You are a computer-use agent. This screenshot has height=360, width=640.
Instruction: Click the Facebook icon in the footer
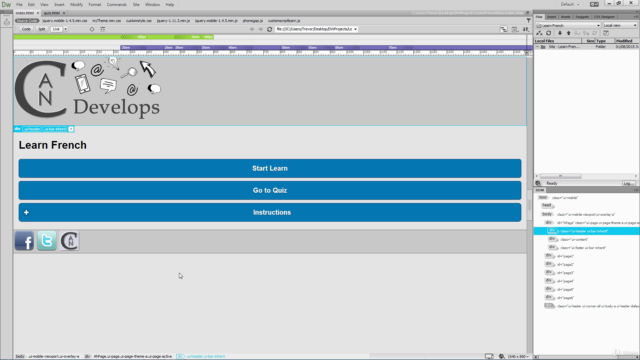pyautogui.click(x=24, y=241)
